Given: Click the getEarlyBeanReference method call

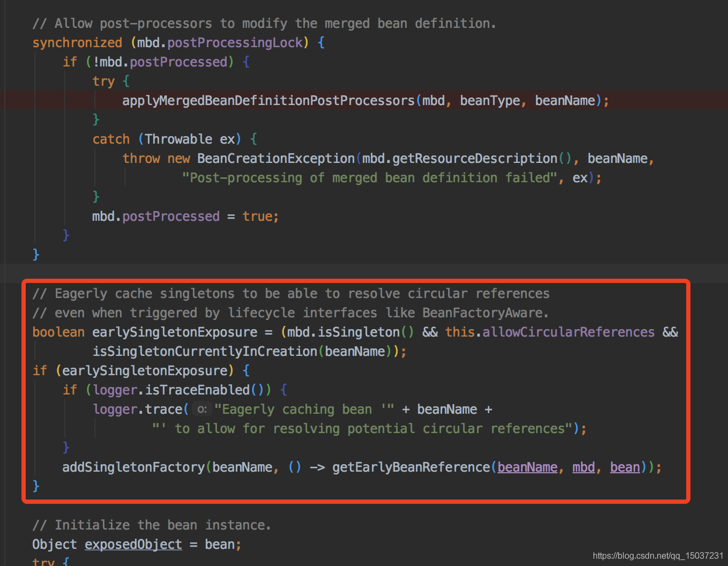Looking at the screenshot, I should [411, 467].
